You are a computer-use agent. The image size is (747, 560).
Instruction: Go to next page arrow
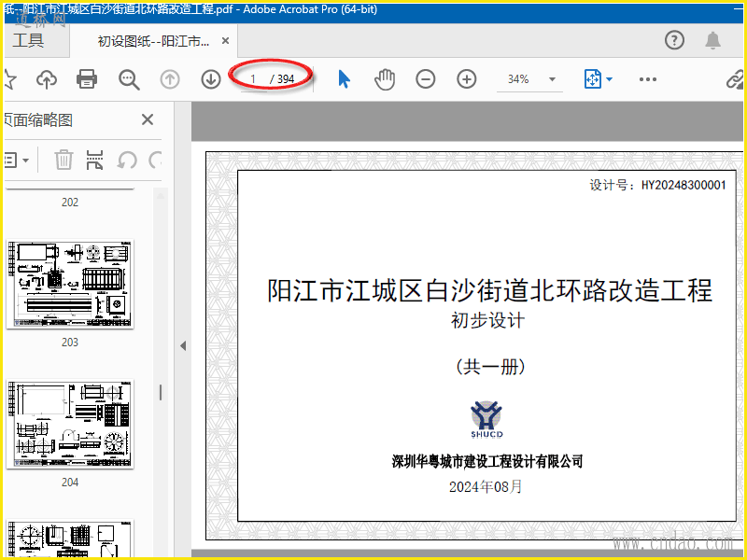tap(211, 79)
